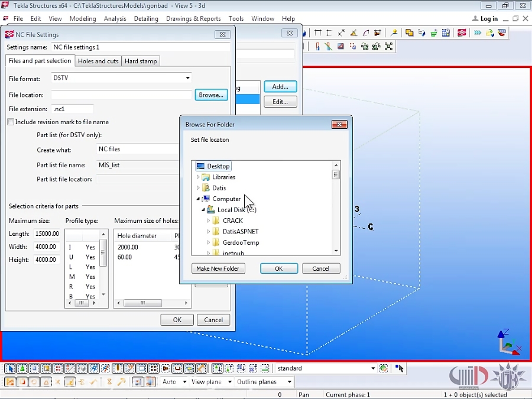Image resolution: width=532 pixels, height=399 pixels.
Task: Click the green icon right of standard dropdown
Action: click(384, 368)
